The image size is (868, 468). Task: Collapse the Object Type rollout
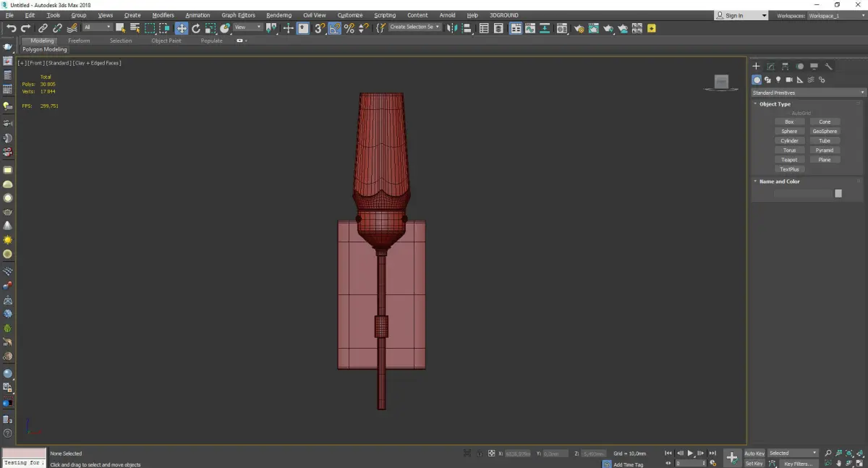[x=775, y=104]
